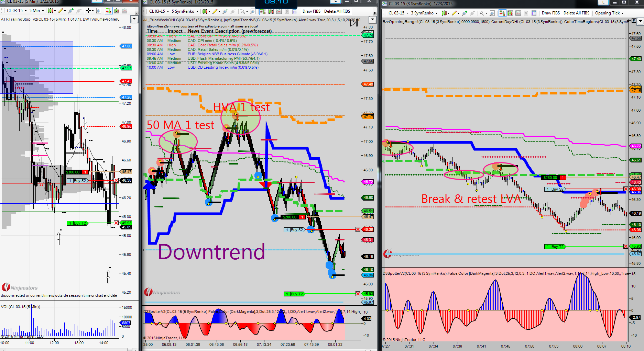
Task: Open chart style menu in 5 Min chart
Action: 52,11
